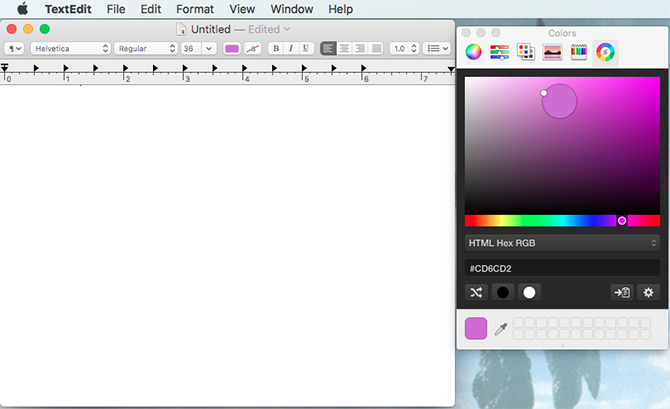Click the large purple current color swatch
The height and width of the screenshot is (409, 670).
tap(476, 328)
